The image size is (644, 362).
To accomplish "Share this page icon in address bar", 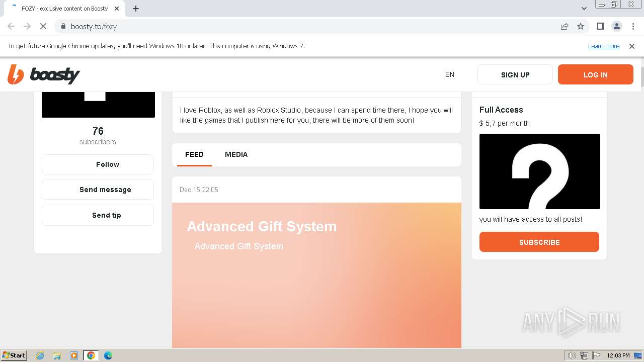I will point(565,26).
